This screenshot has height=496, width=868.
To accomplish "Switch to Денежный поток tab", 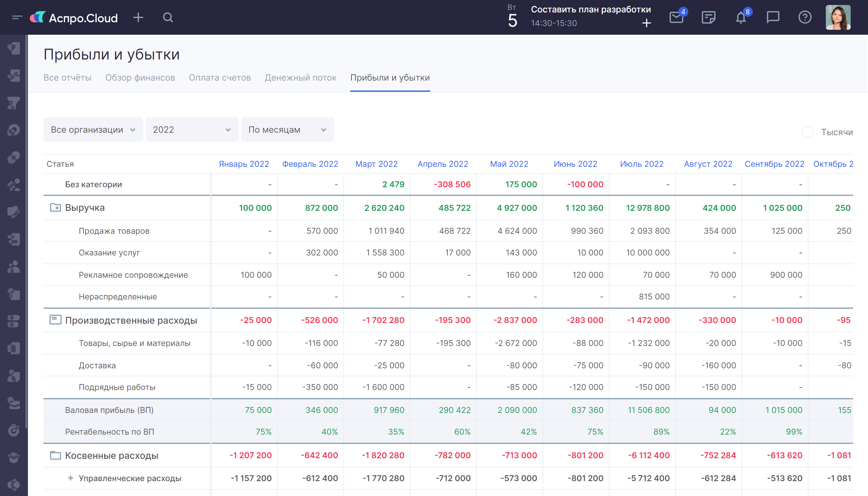I will [300, 78].
